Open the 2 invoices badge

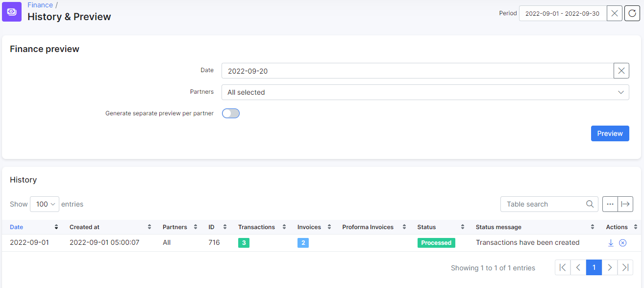tap(303, 243)
